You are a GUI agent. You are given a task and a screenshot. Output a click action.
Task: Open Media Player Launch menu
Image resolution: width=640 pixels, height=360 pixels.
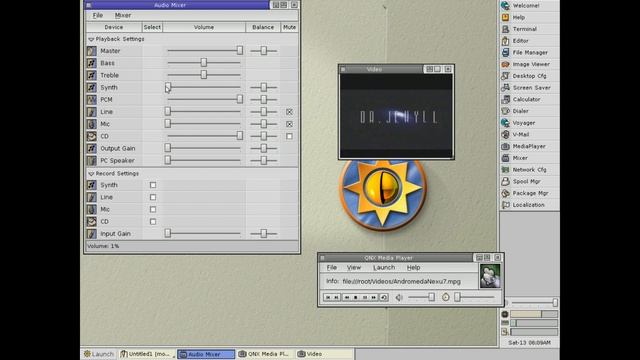click(384, 268)
